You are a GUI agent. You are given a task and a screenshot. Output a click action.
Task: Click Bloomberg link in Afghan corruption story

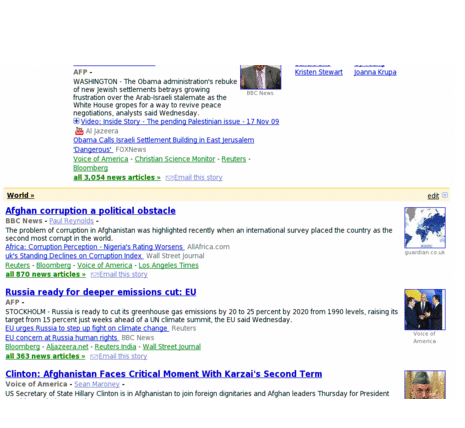pyautogui.click(x=54, y=265)
